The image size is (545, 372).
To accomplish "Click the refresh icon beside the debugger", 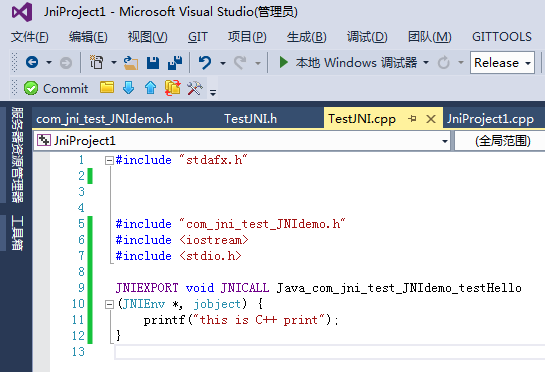I will (444, 63).
